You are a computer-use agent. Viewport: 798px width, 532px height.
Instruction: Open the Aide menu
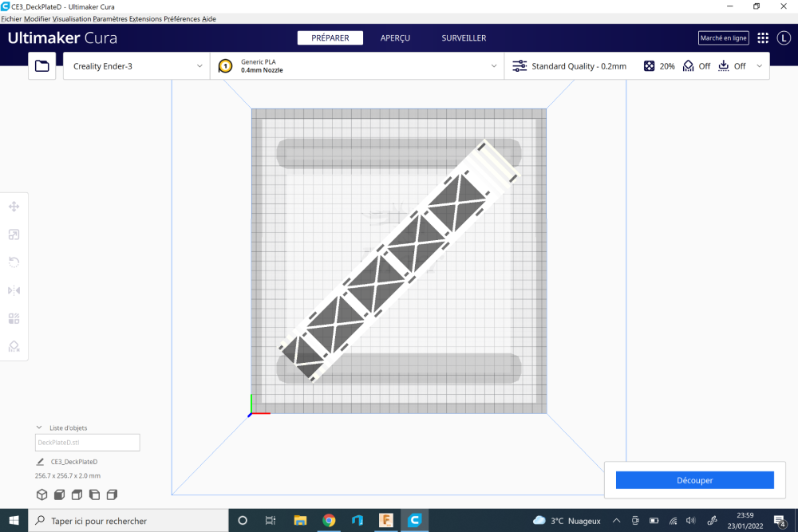click(x=209, y=19)
